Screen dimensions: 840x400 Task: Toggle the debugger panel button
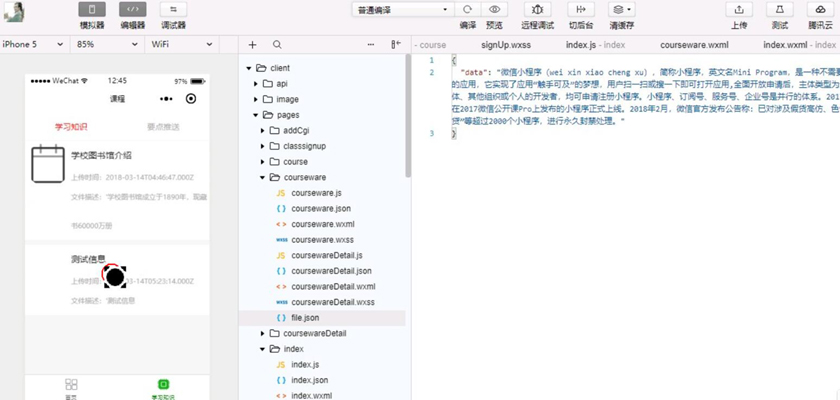pyautogui.click(x=174, y=10)
